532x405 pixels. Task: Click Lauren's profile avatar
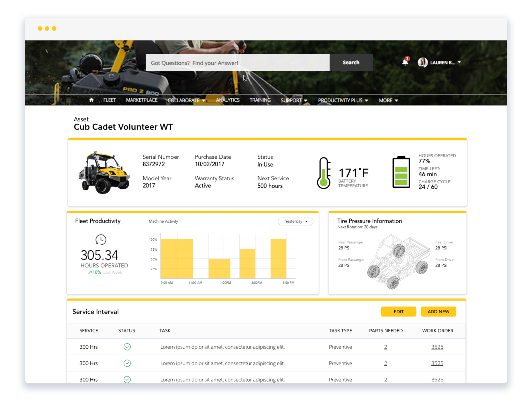click(x=422, y=62)
